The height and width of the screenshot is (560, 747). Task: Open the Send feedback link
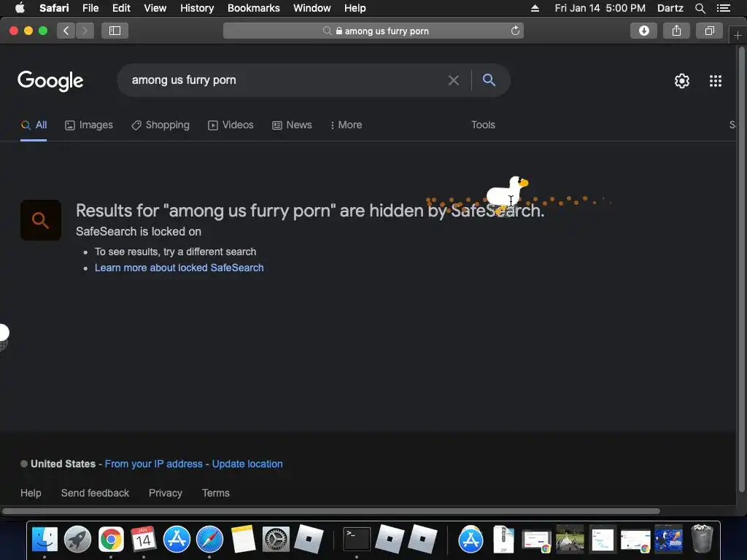95,493
